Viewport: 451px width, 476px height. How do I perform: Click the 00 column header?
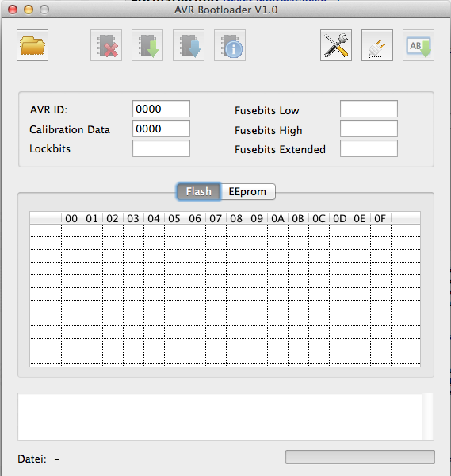pos(71,218)
